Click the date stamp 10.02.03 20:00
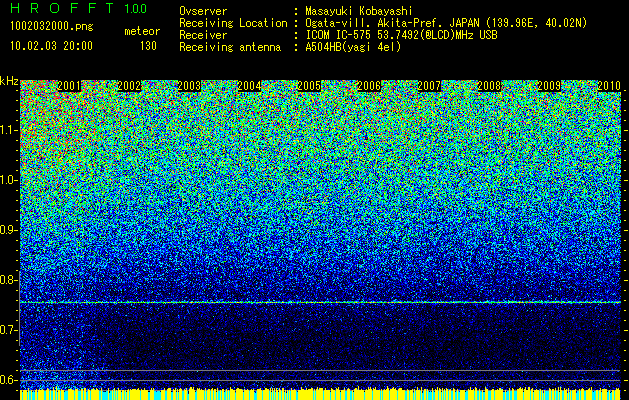This screenshot has width=629, height=400. (51, 45)
